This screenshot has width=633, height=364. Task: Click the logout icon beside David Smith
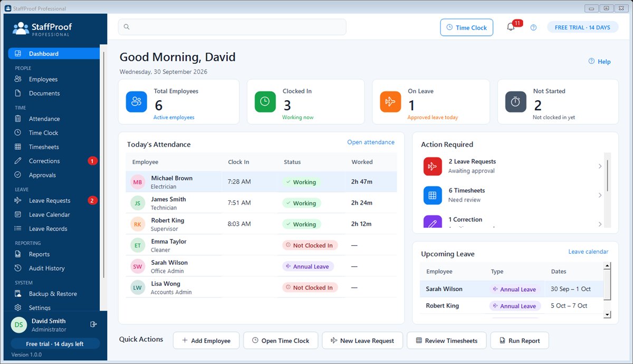[93, 324]
